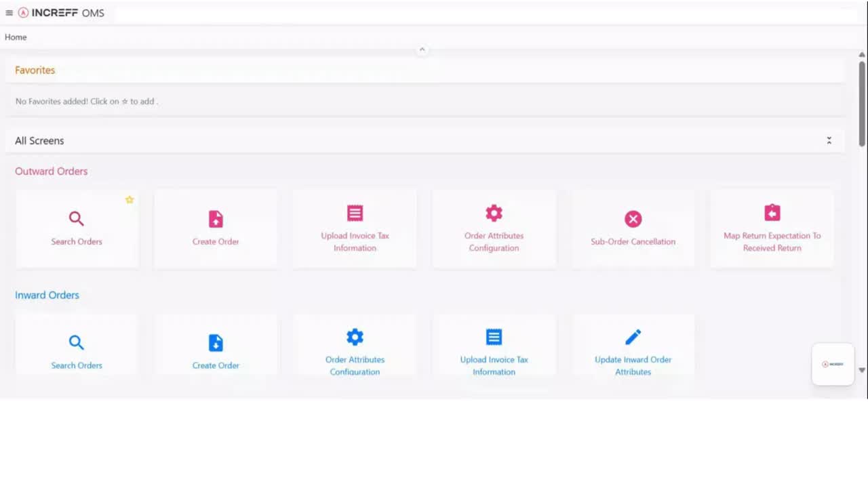
Task: Unfavorite Outward Search Orders star
Action: click(130, 199)
